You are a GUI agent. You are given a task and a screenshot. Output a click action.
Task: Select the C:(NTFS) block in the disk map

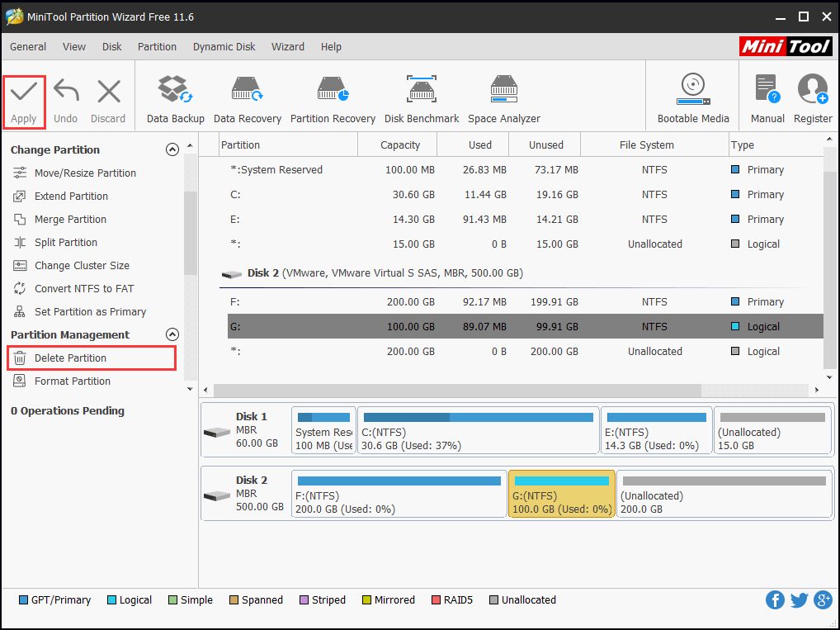[478, 430]
